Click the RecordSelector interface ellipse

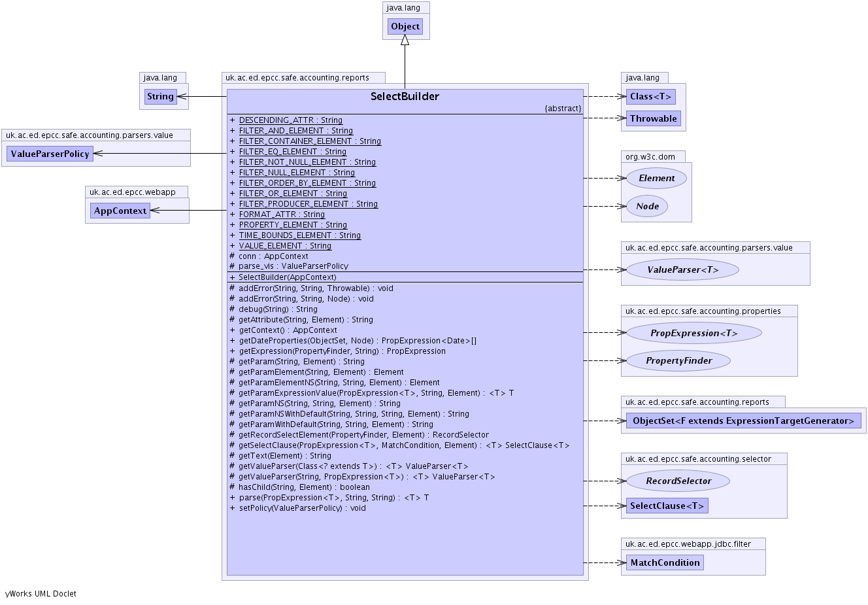(x=678, y=481)
